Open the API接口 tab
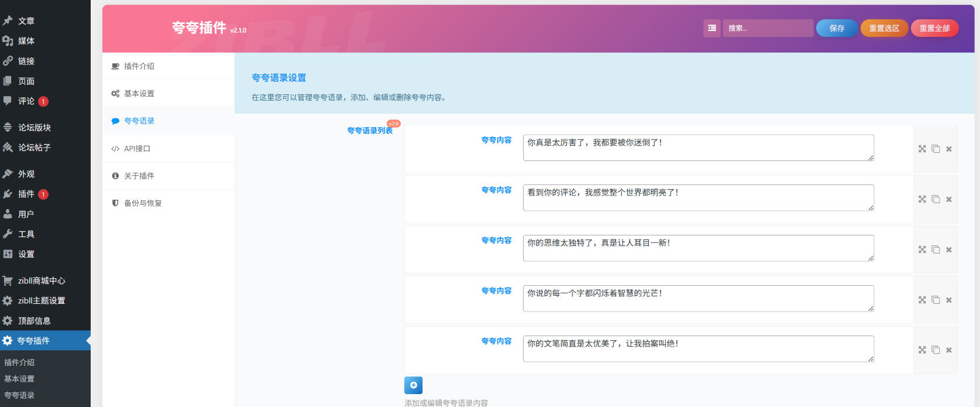Viewport: 980px width, 407px height. point(137,149)
